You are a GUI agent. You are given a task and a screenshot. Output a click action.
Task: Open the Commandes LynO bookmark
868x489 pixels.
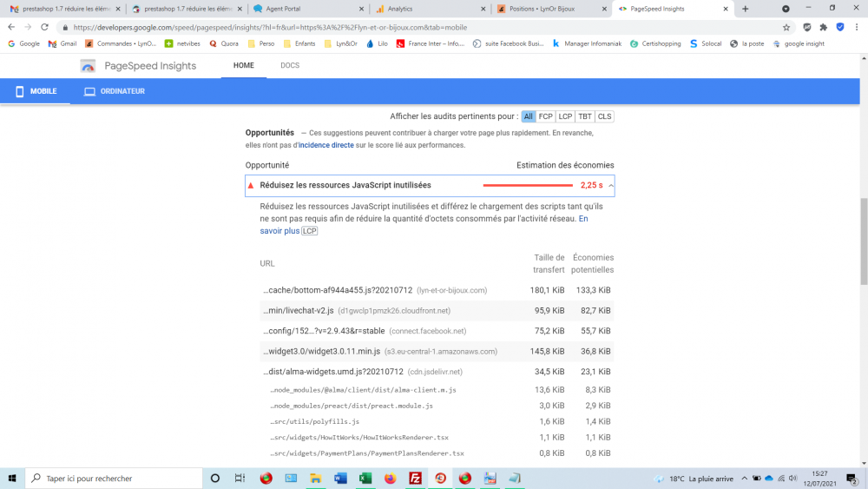tap(121, 43)
